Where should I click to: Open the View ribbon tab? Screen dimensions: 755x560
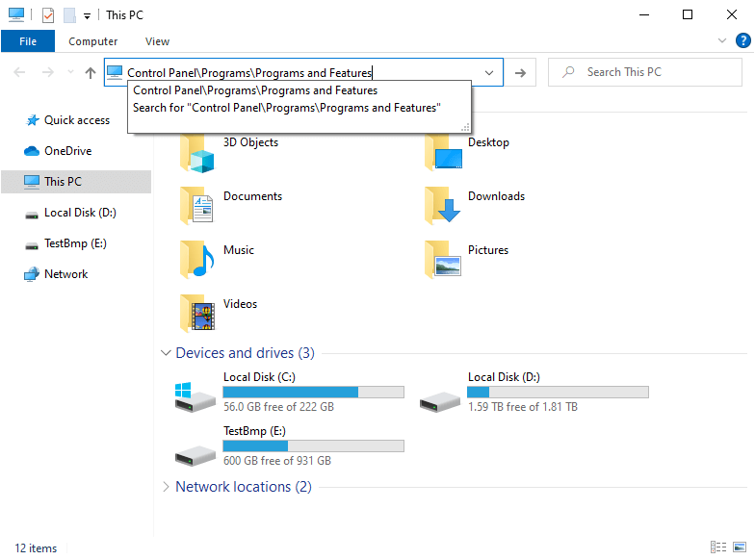(x=158, y=41)
